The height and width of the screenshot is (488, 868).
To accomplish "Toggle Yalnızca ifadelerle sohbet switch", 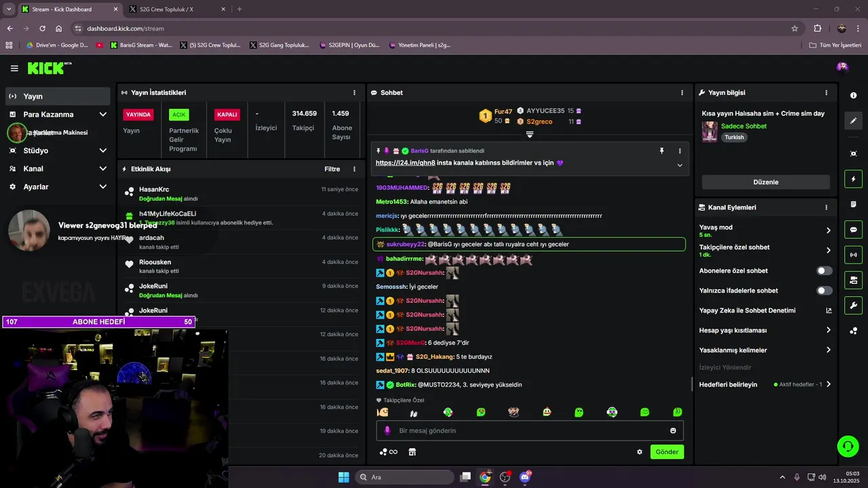I will pyautogui.click(x=824, y=291).
